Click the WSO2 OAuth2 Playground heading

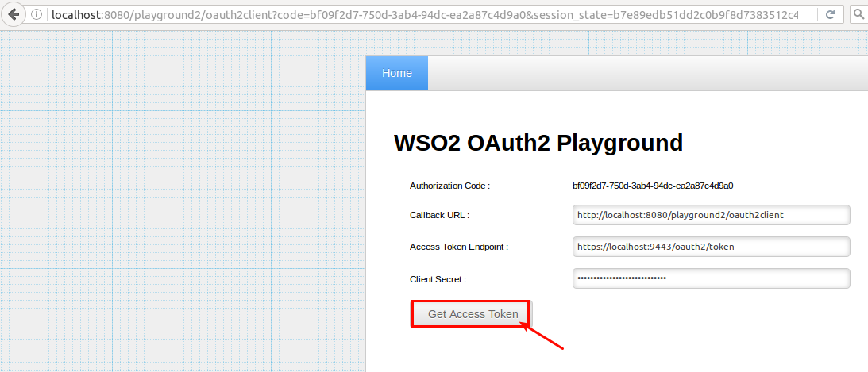tap(538, 143)
